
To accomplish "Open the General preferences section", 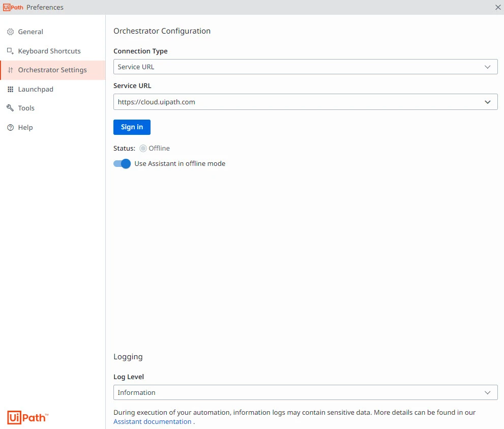I will pyautogui.click(x=53, y=32).
